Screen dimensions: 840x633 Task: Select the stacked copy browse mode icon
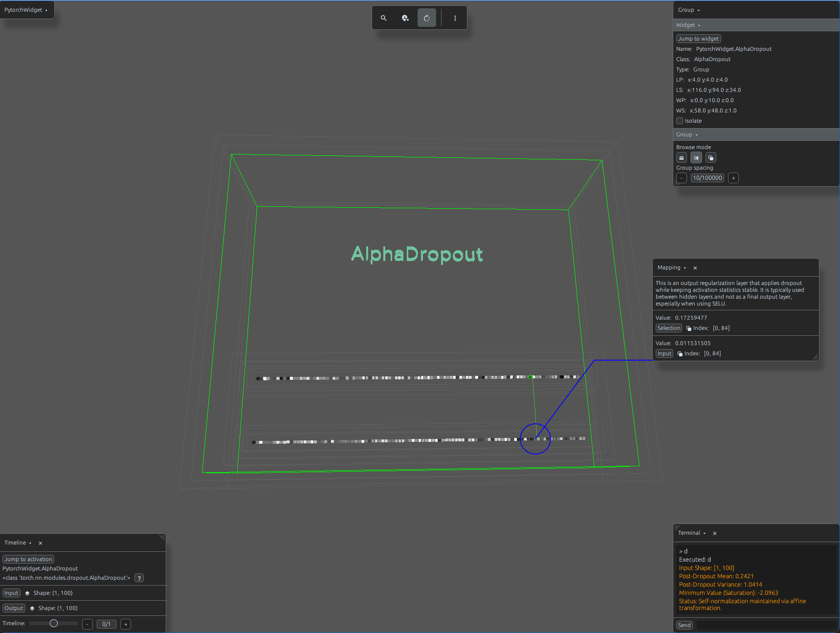(x=711, y=158)
